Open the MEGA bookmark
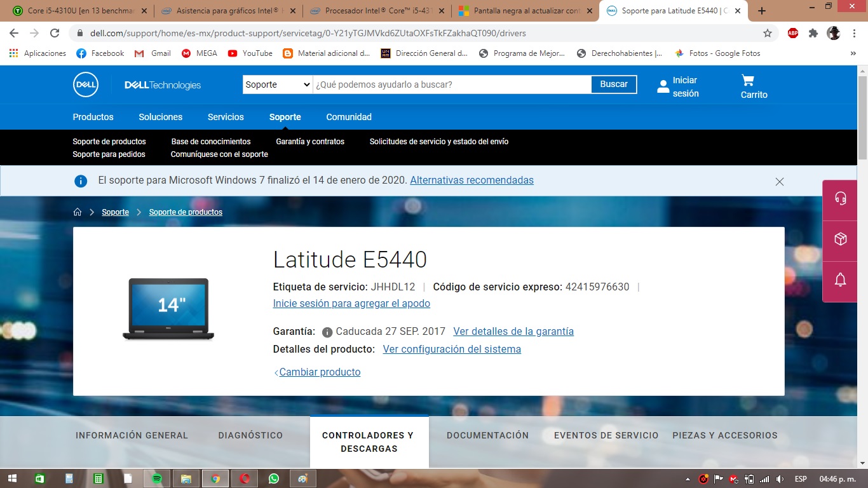868x488 pixels. [199, 53]
